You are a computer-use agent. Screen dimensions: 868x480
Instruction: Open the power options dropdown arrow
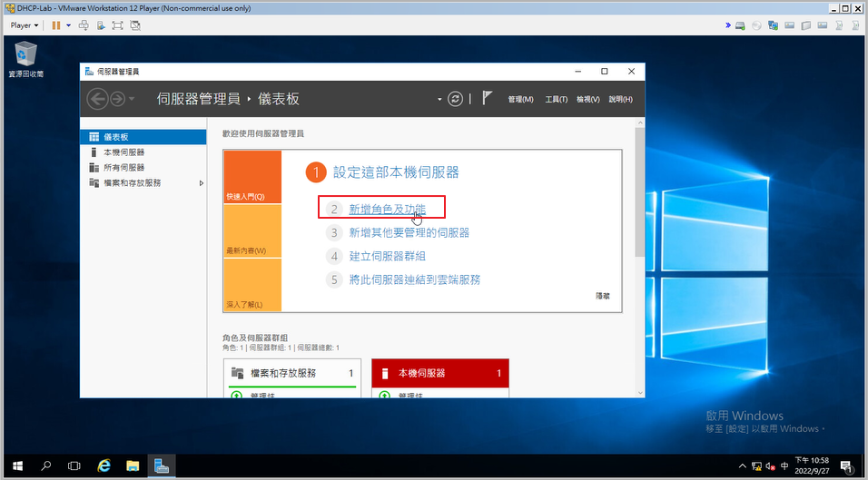[x=69, y=25]
